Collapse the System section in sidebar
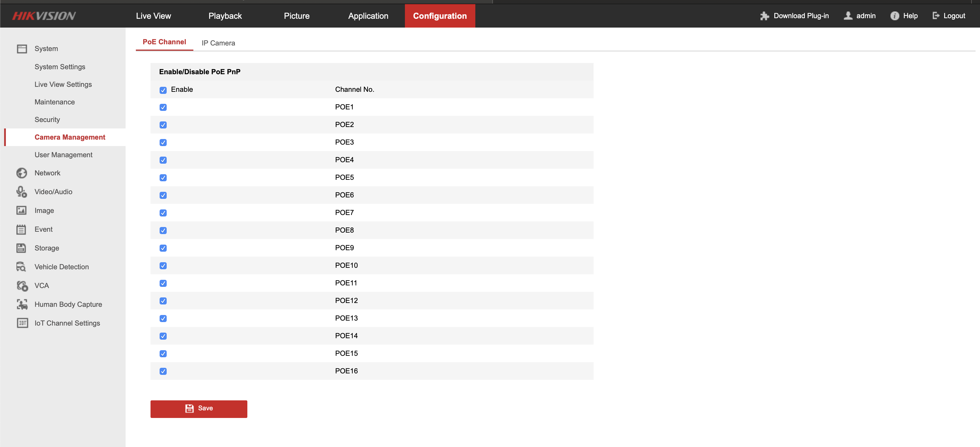The width and height of the screenshot is (980, 447). 46,49
